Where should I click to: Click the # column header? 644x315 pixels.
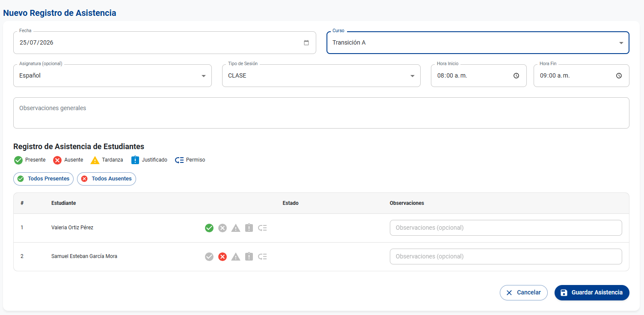coord(22,203)
